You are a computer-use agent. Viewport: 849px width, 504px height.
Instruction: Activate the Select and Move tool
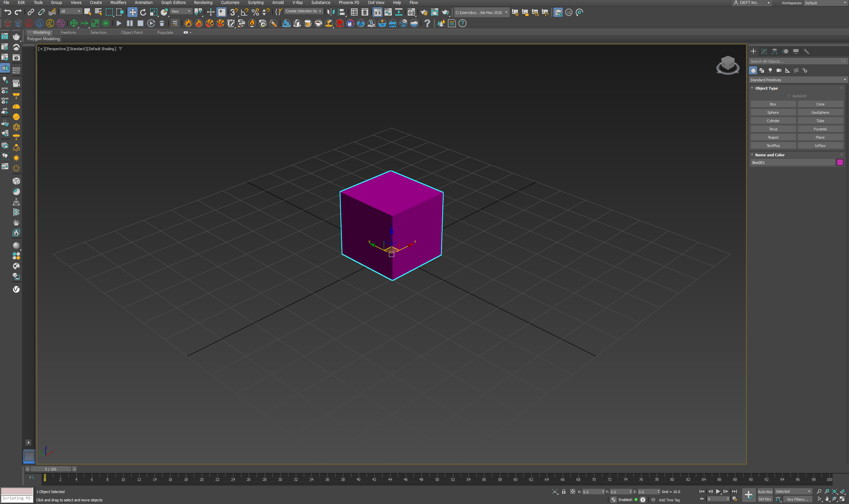pyautogui.click(x=132, y=13)
